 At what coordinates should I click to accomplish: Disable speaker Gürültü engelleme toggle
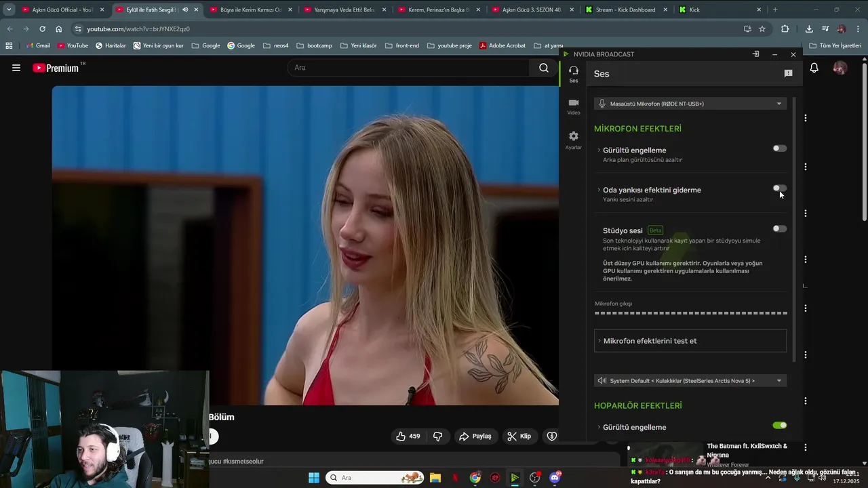click(x=780, y=426)
